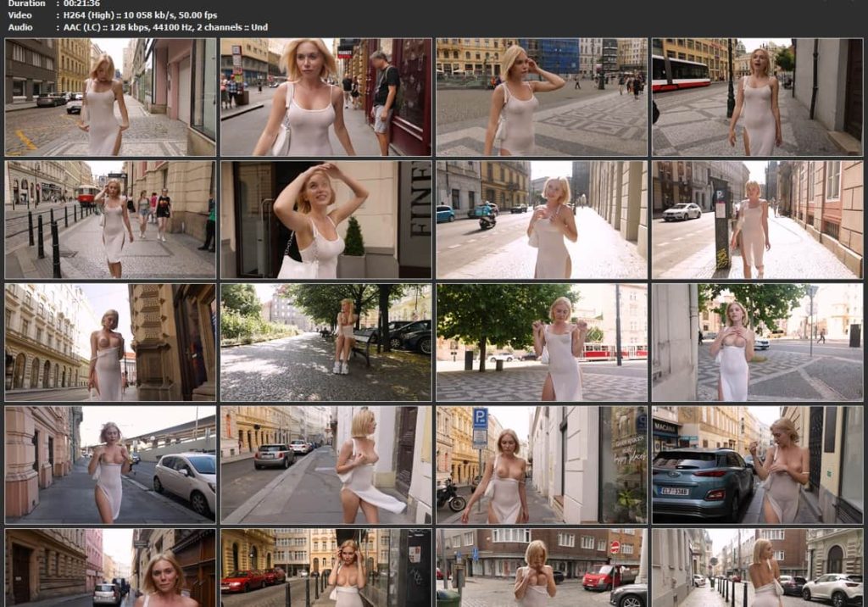Open thumbnail with red no-entry road sign
This screenshot has height=607, width=868.
click(541, 567)
